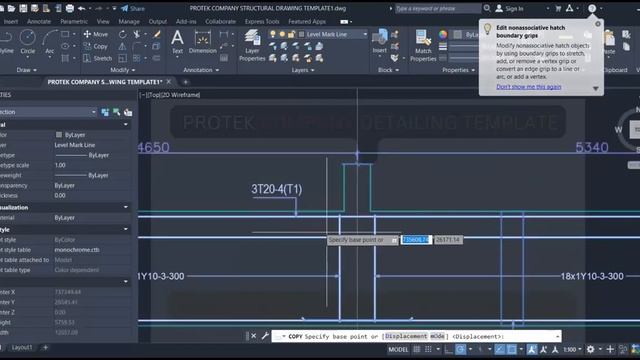
Task: Switch to the Layout1 tab
Action: click(22, 347)
